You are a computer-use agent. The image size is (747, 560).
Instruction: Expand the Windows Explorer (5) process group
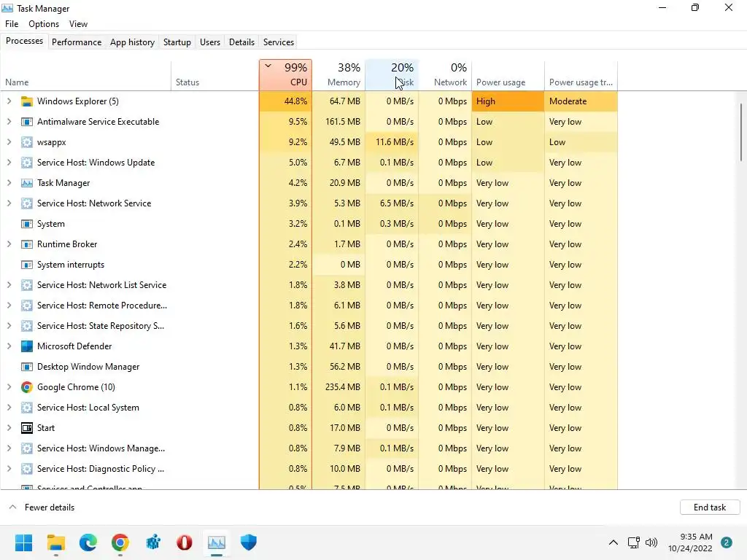(9, 101)
